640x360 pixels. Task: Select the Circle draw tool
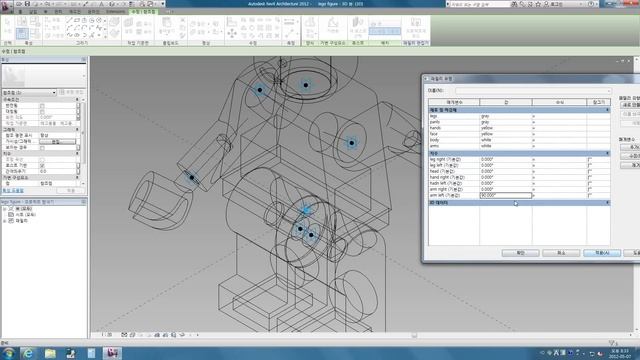[99, 20]
